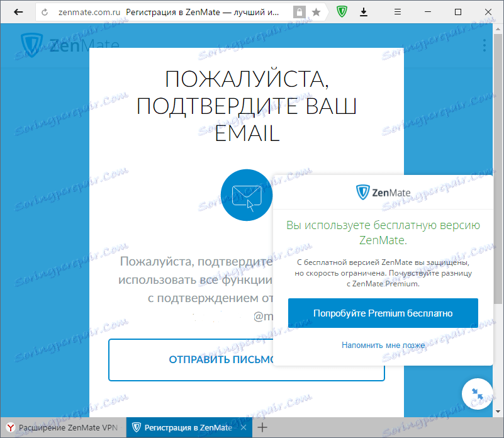The width and height of the screenshot is (504, 438).
Task: Click the 'С бесплатной версией ZenMate' description
Action: pos(383,273)
